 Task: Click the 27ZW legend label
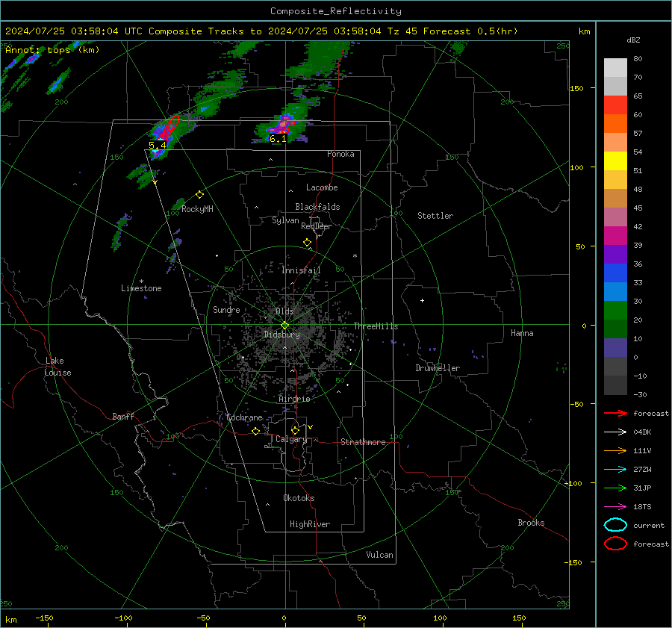coord(642,470)
